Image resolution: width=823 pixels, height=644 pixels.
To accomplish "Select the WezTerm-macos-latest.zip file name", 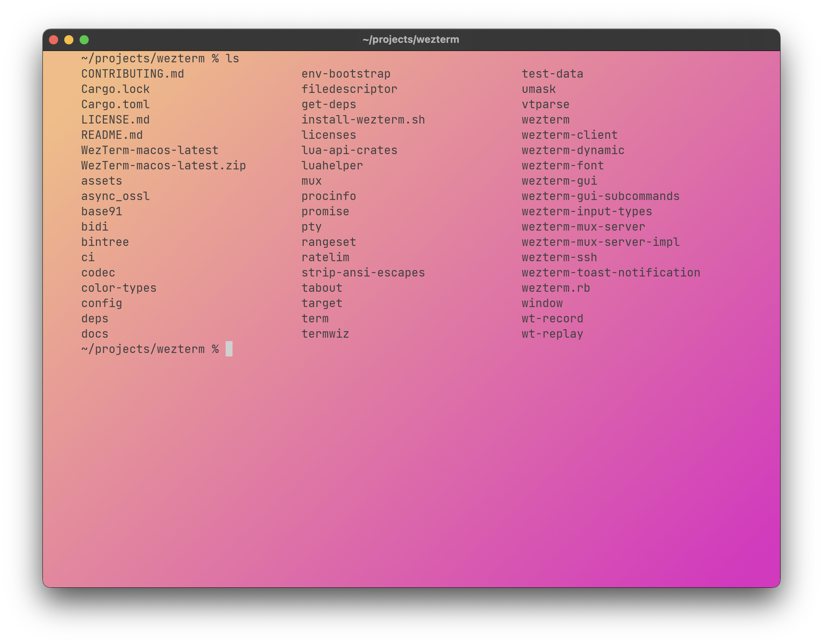I will pos(164,166).
